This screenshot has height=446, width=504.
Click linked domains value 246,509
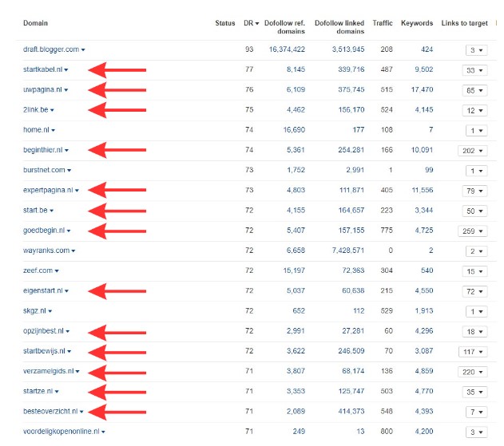[x=351, y=351]
